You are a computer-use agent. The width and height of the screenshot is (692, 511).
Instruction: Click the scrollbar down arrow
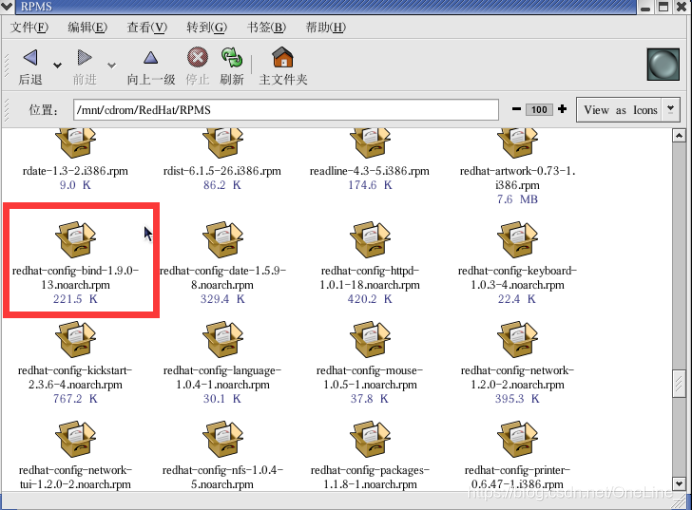point(679,483)
